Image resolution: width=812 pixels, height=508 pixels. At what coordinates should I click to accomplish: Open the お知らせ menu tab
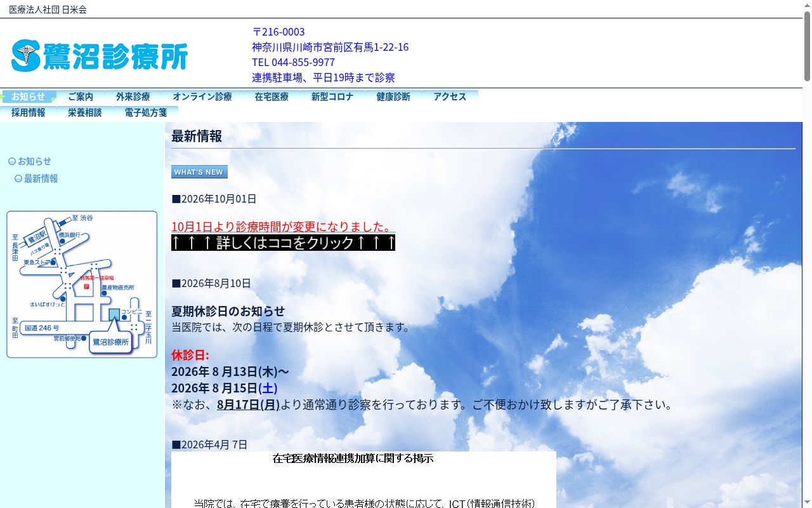click(29, 97)
